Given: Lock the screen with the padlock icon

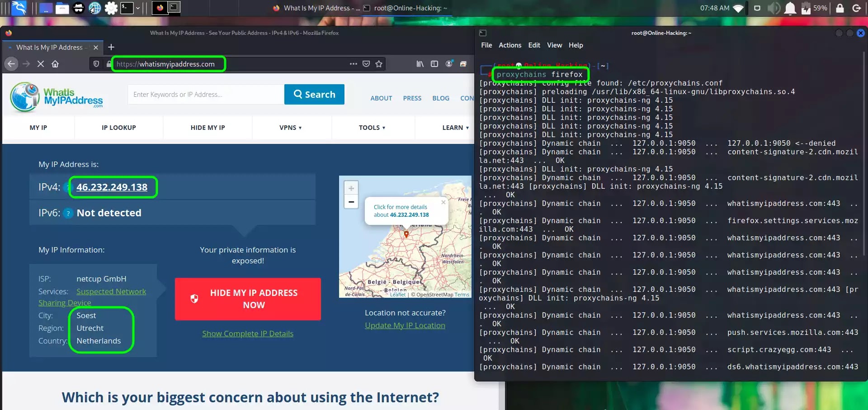Looking at the screenshot, I should pos(840,8).
